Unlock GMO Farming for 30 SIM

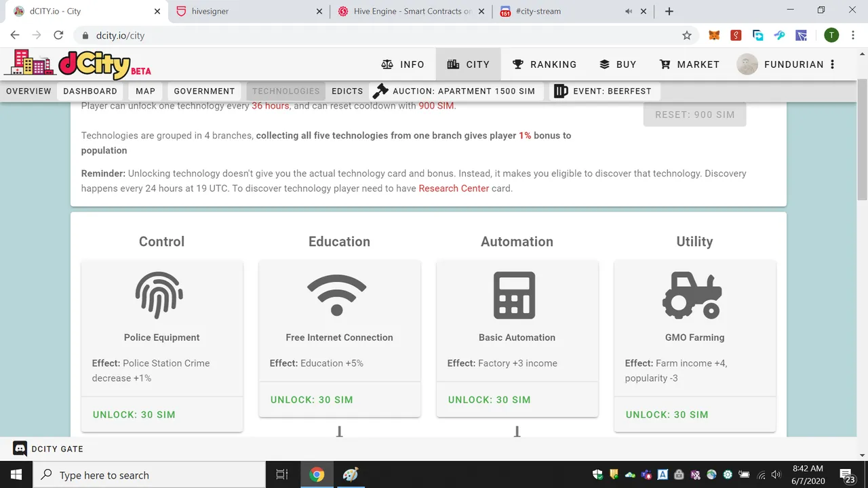tap(667, 414)
